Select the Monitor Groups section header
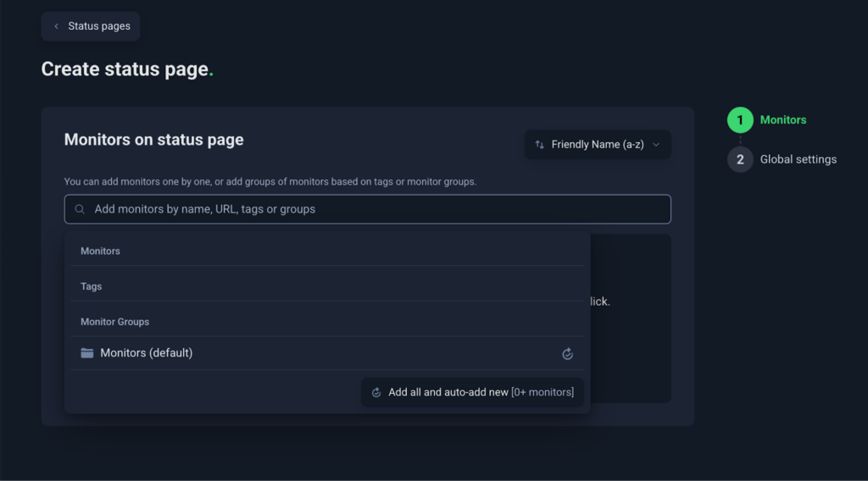 tap(114, 322)
